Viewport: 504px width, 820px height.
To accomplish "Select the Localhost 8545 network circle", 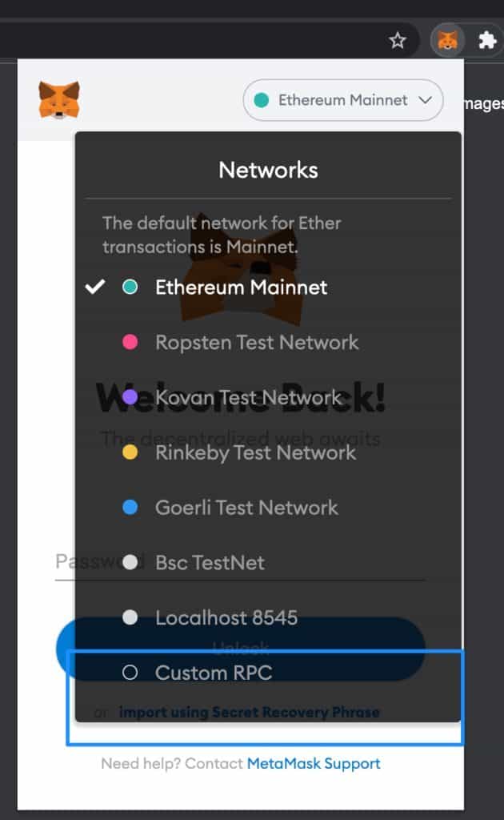I will (x=130, y=617).
